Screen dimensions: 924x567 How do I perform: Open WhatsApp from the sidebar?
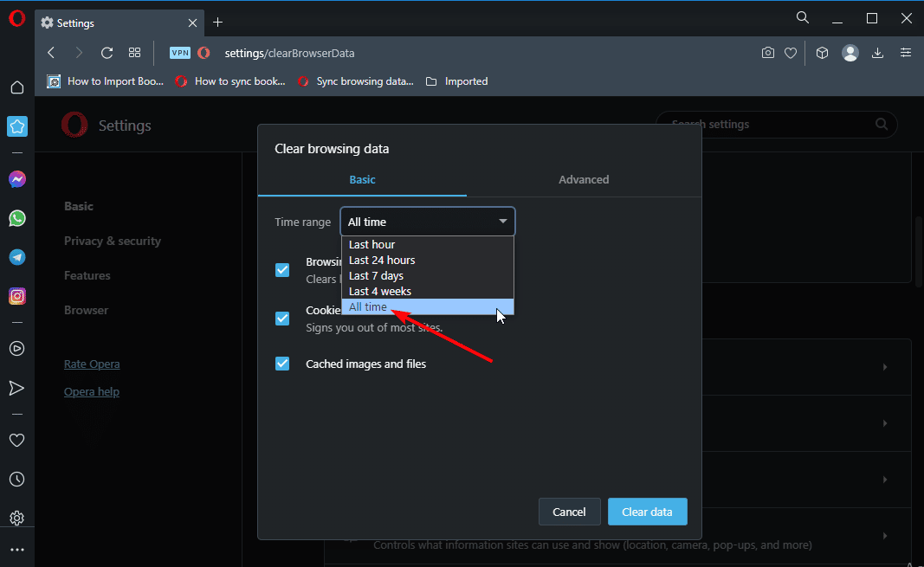17,218
